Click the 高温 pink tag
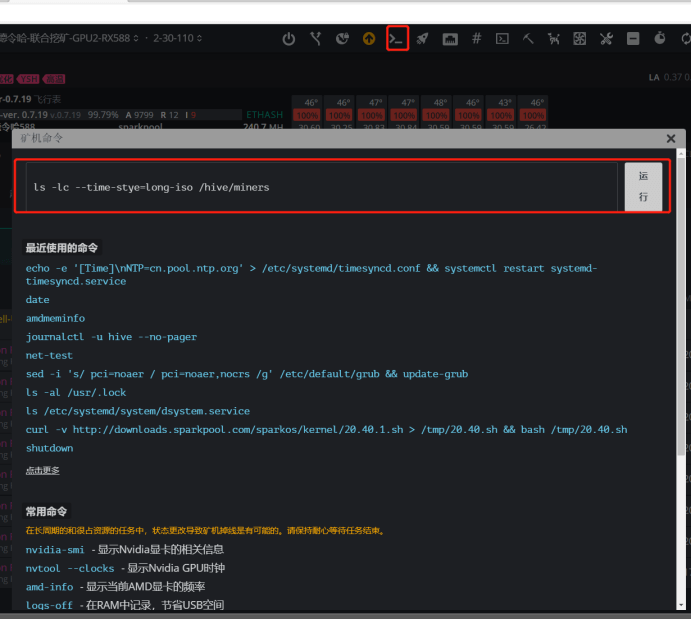The height and width of the screenshot is (619, 692). point(55,79)
